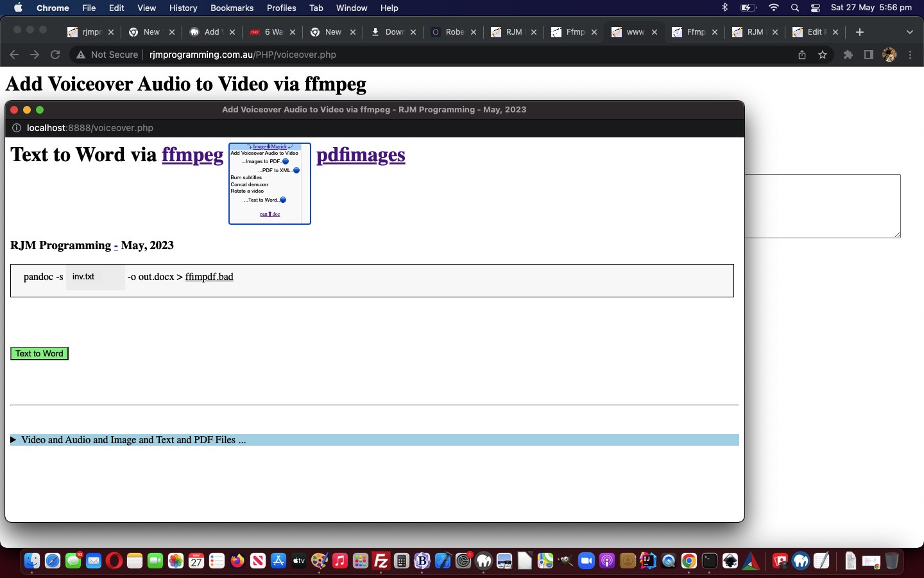
Task: Select the Concat demuxer option
Action: [250, 184]
